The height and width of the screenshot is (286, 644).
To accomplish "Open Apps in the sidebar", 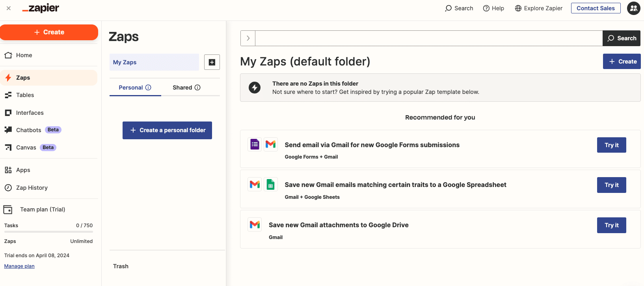I will pos(49,170).
